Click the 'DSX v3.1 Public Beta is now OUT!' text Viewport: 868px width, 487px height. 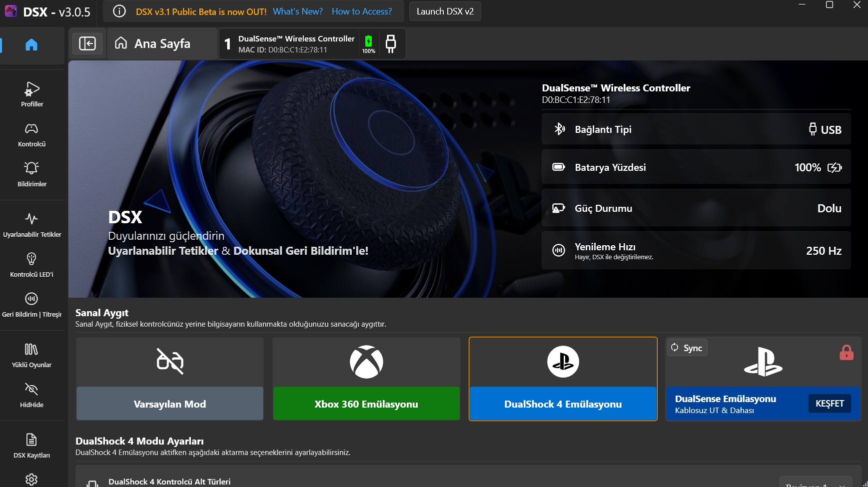(201, 11)
